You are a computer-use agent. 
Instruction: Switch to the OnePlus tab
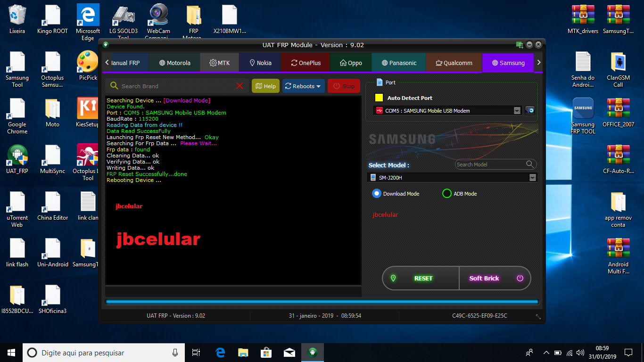click(x=306, y=63)
